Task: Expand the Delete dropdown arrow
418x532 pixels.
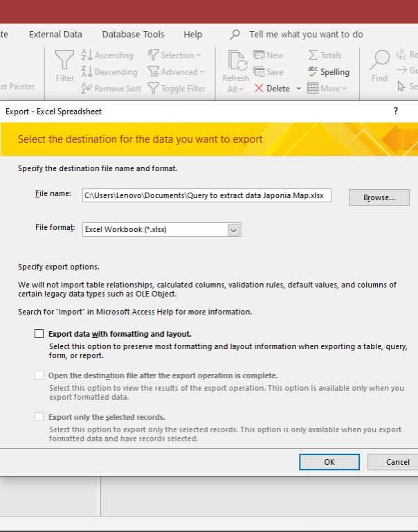Action: [299, 88]
